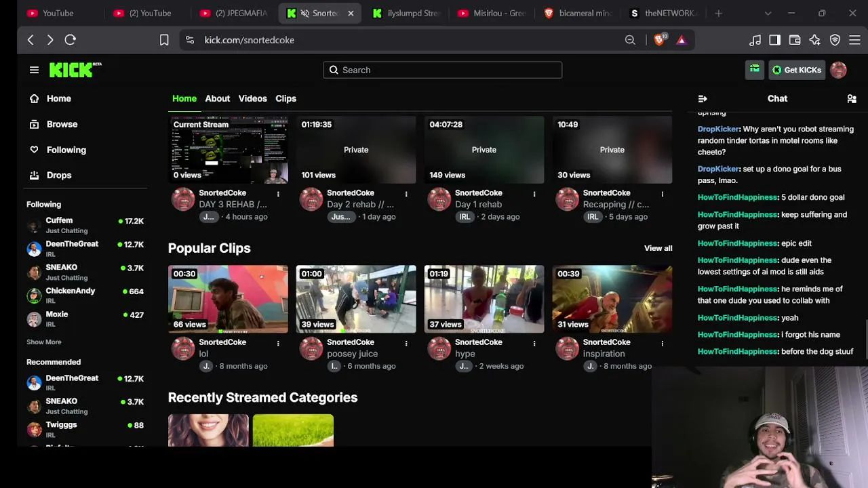The height and width of the screenshot is (488, 868).
Task: View site information icon in address bar
Action: pyautogui.click(x=190, y=40)
